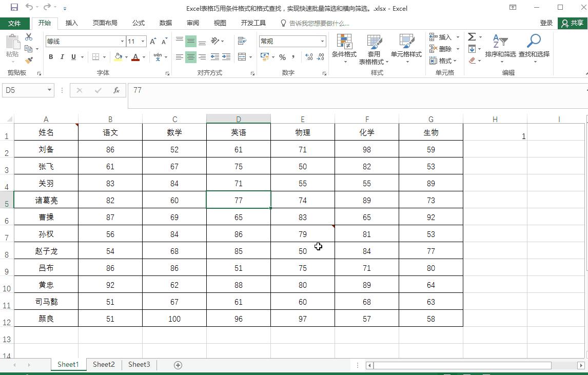Switch to the 插入 ribbon tab

[71, 23]
